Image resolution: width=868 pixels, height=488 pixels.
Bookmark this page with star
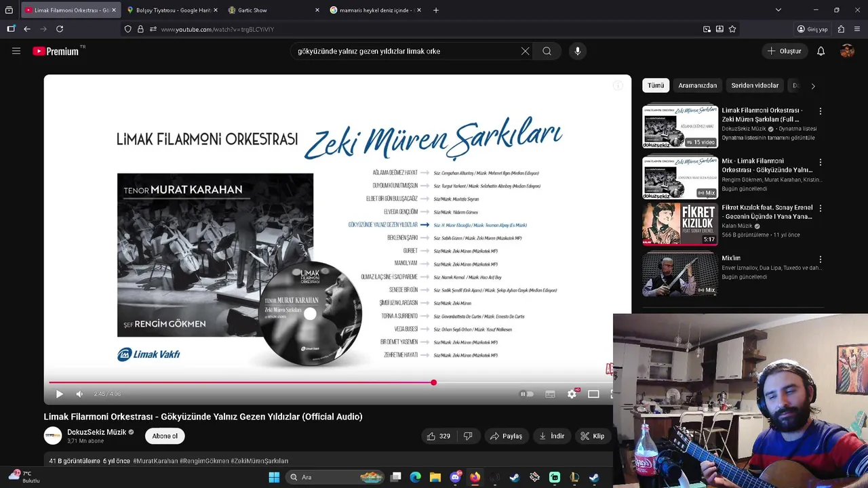click(732, 29)
